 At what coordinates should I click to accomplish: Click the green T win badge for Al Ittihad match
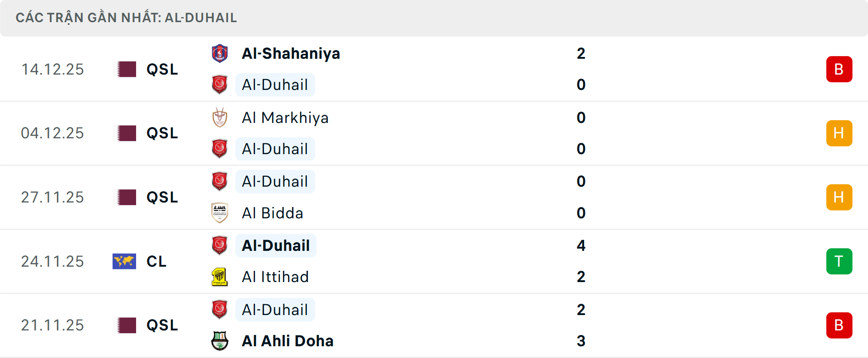[x=840, y=261]
